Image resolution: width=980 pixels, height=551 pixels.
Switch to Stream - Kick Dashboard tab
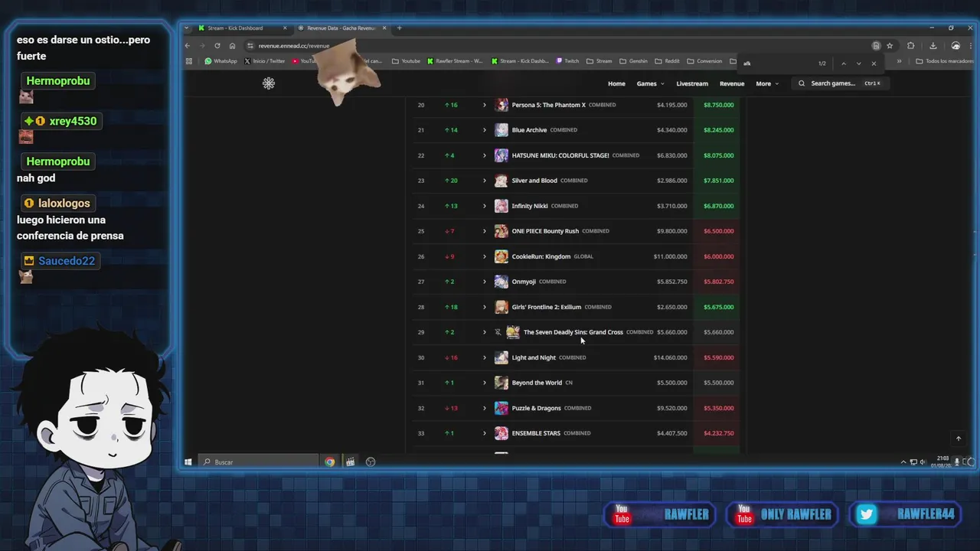[243, 28]
